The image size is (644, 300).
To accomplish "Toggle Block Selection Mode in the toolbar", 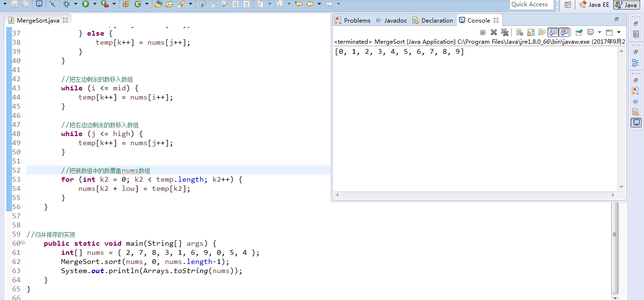I will click(235, 4).
